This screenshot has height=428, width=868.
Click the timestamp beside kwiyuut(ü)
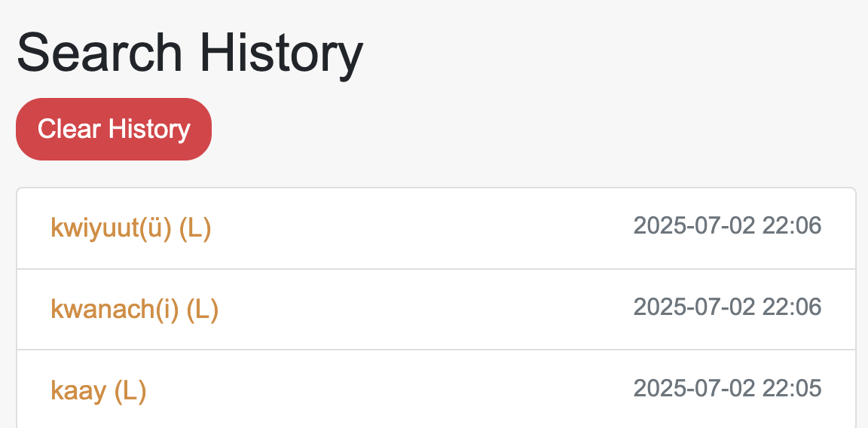(727, 225)
